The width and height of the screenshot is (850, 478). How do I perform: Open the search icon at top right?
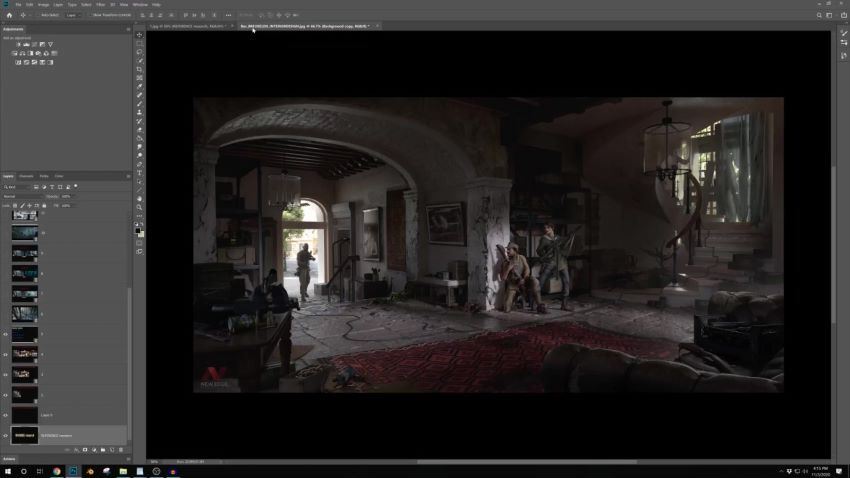point(819,15)
